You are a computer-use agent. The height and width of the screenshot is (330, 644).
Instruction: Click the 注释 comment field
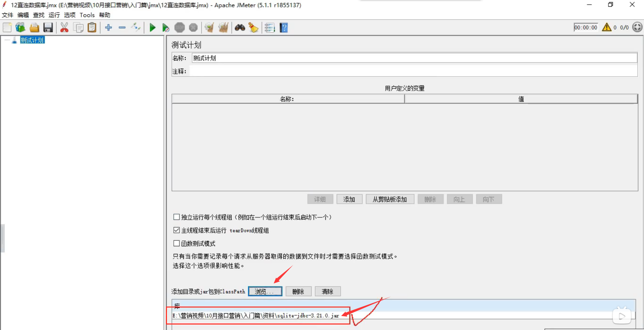[413, 71]
